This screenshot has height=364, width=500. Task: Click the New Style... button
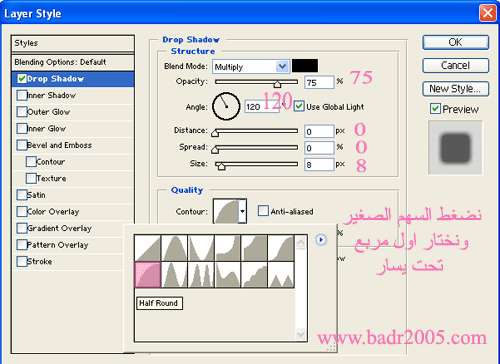coord(456,89)
